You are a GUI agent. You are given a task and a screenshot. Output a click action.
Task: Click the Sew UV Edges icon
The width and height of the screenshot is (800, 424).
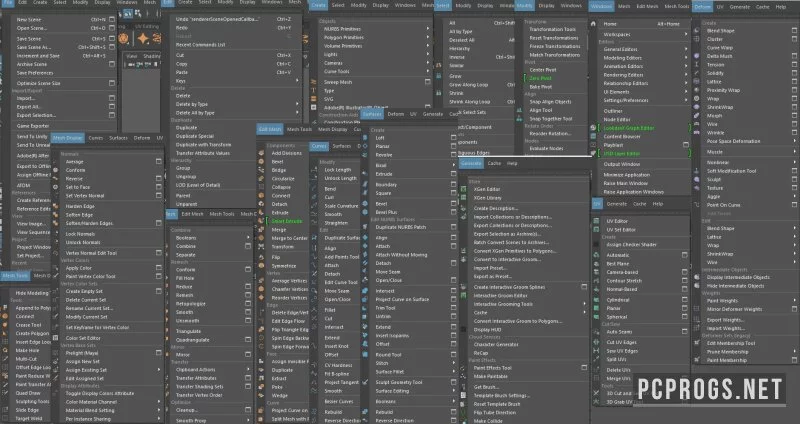pyautogui.click(x=596, y=351)
